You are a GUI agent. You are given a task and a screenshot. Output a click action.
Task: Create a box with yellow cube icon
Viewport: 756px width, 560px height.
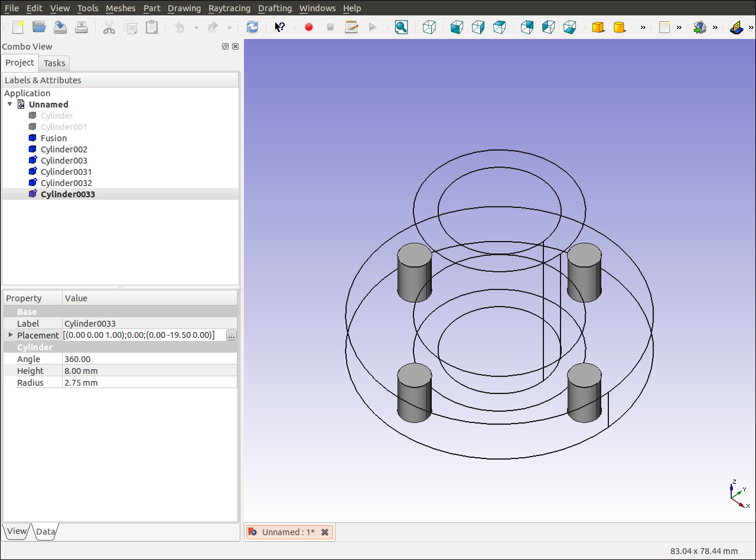click(x=598, y=27)
